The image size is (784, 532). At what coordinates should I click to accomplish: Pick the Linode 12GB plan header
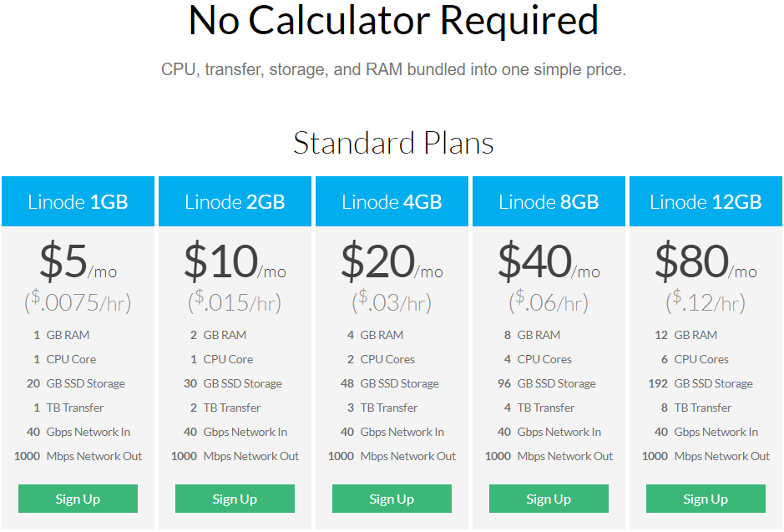click(x=706, y=201)
